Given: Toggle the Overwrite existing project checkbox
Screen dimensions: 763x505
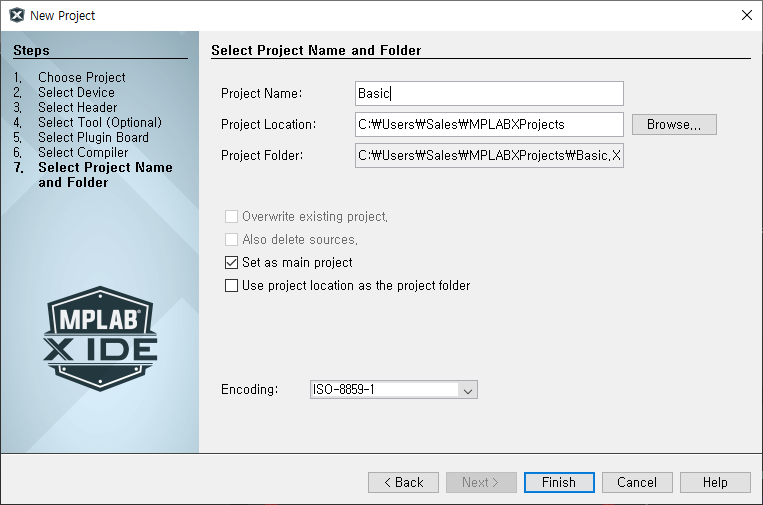Looking at the screenshot, I should (231, 216).
